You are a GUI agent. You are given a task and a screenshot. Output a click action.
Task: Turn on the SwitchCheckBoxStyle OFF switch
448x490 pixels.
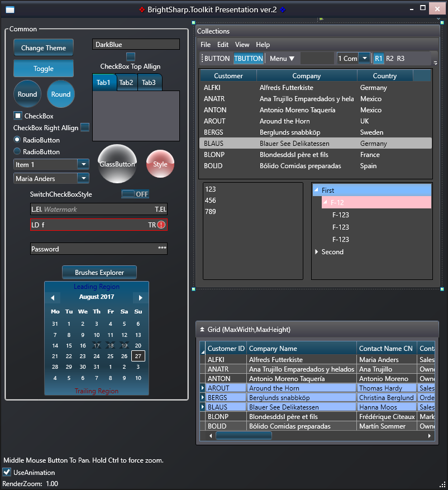tap(135, 194)
